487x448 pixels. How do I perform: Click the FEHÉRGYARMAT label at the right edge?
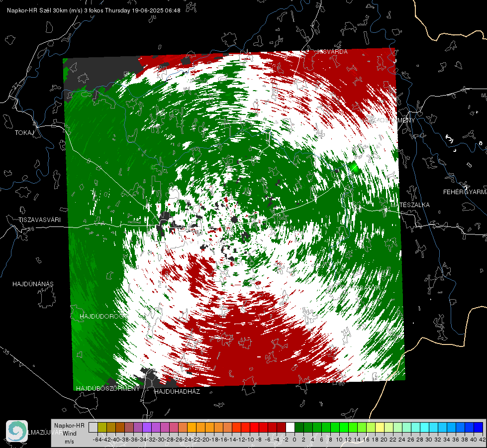[x=465, y=192]
